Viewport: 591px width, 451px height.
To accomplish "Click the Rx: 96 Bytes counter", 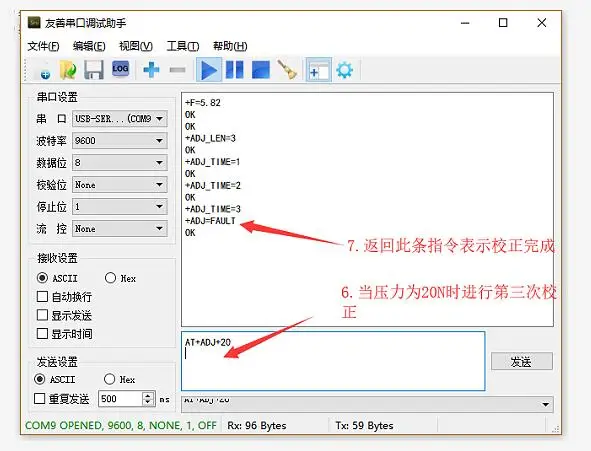I will (x=256, y=425).
